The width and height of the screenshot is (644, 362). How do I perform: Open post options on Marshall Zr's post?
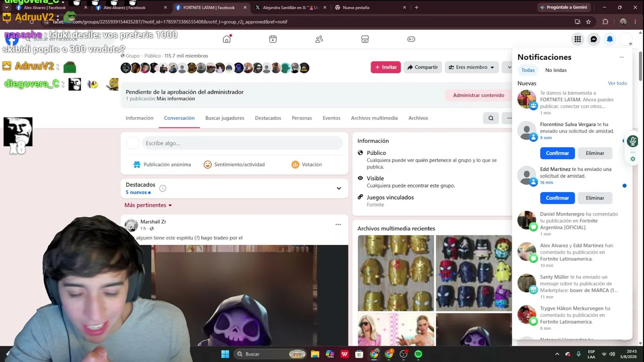(338, 225)
